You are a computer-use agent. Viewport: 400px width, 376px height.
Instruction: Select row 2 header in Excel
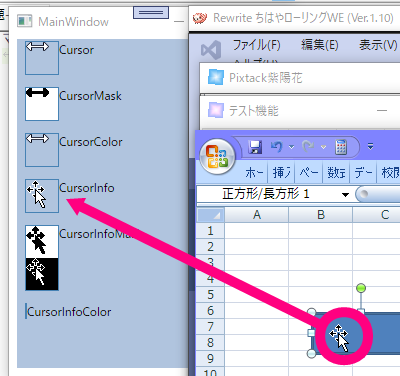point(210,247)
